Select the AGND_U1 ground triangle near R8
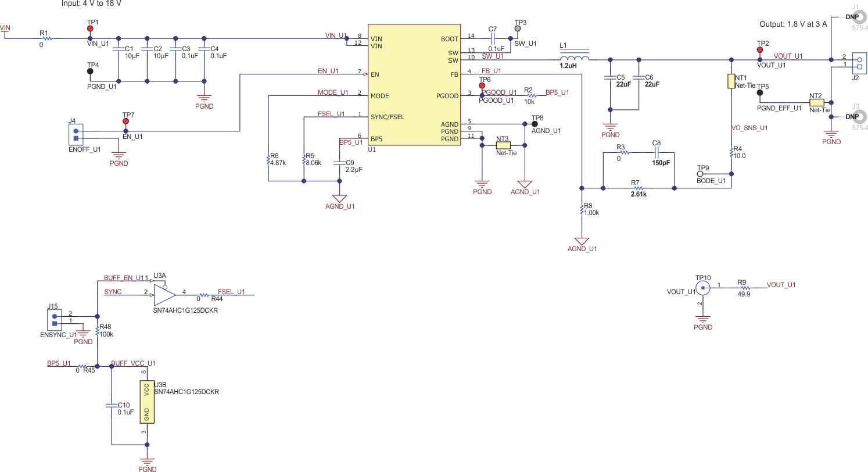 [581, 239]
